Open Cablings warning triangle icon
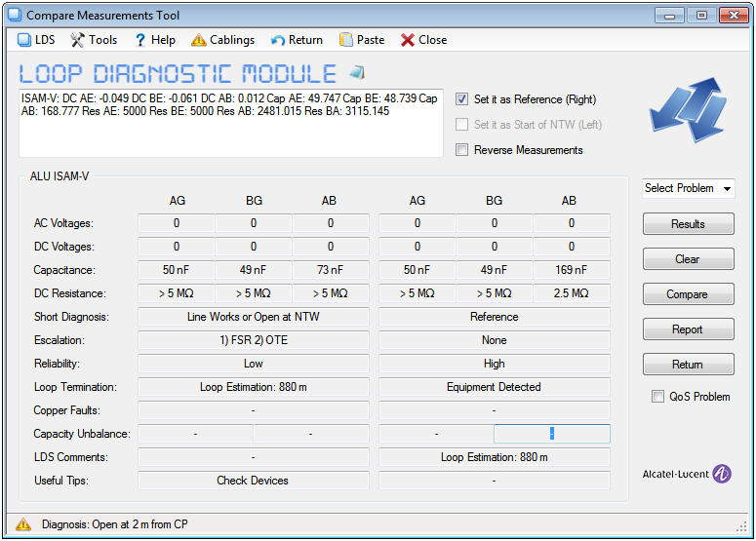Viewport: 756px width, 541px height. tap(198, 40)
